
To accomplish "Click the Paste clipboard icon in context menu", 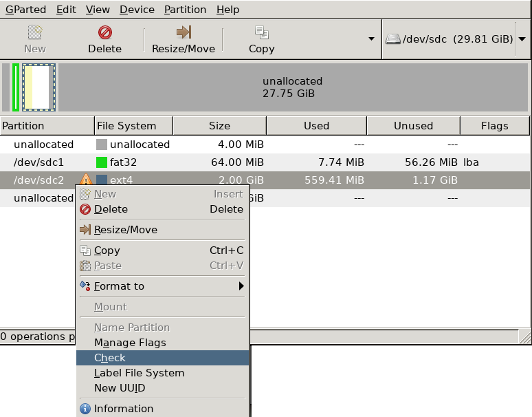I will tap(85, 266).
